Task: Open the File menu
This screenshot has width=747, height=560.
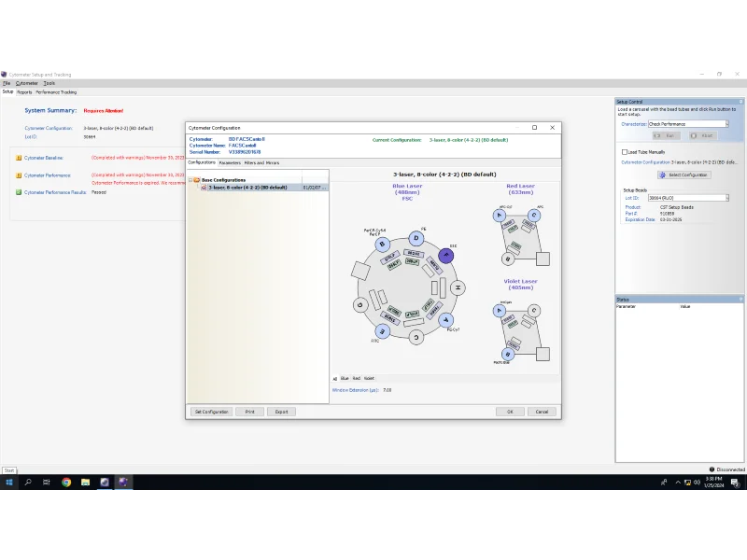Action: [7, 83]
